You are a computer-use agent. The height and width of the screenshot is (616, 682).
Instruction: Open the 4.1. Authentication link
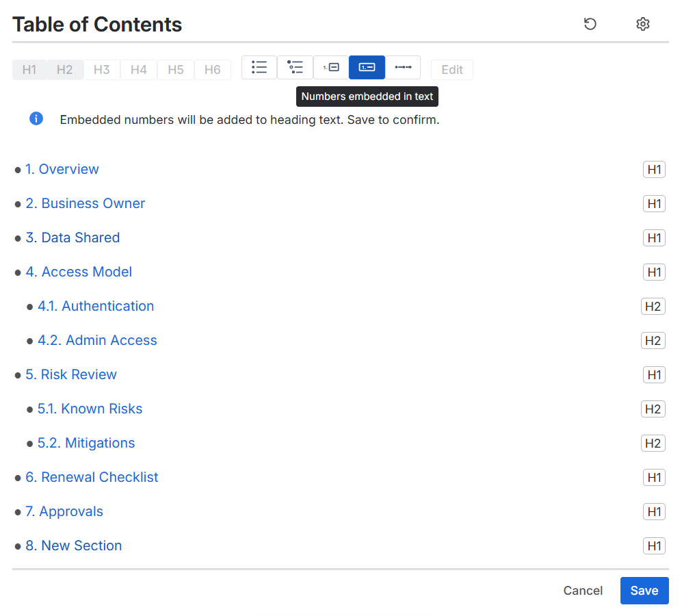(96, 306)
